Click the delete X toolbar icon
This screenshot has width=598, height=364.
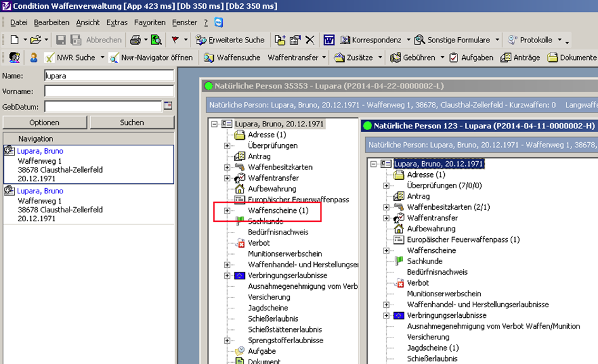(x=309, y=40)
